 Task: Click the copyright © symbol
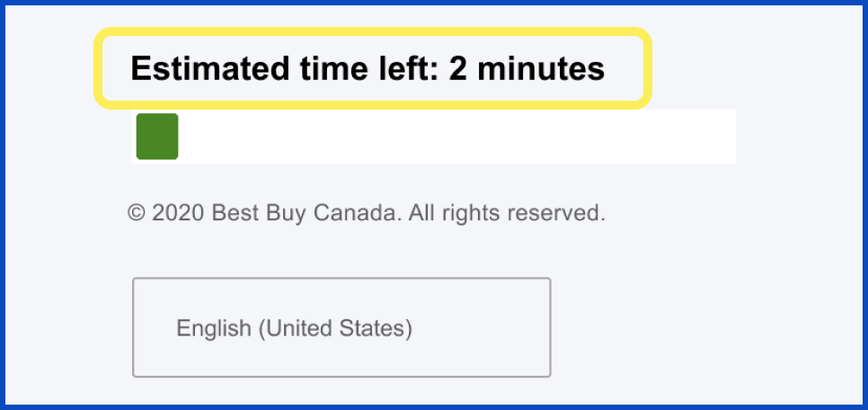(137, 214)
